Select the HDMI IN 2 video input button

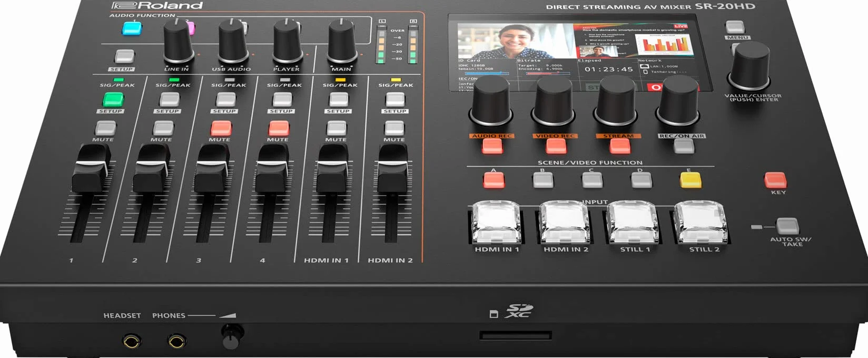565,222
